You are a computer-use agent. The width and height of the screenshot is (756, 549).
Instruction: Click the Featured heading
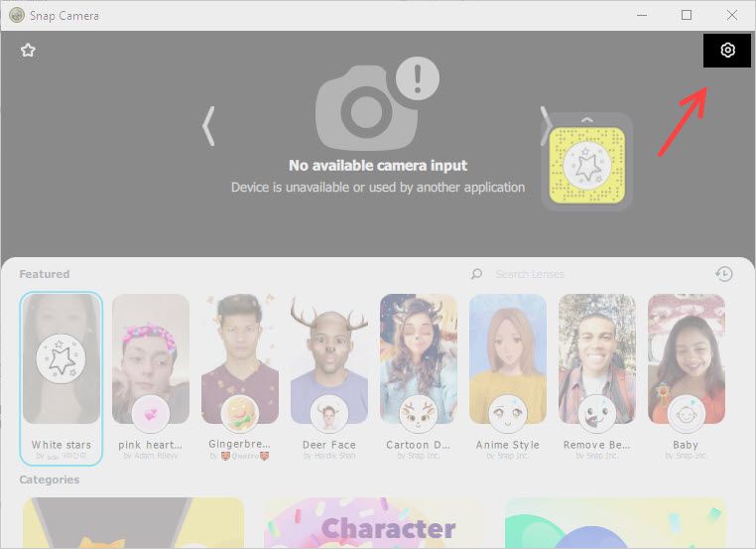point(45,274)
